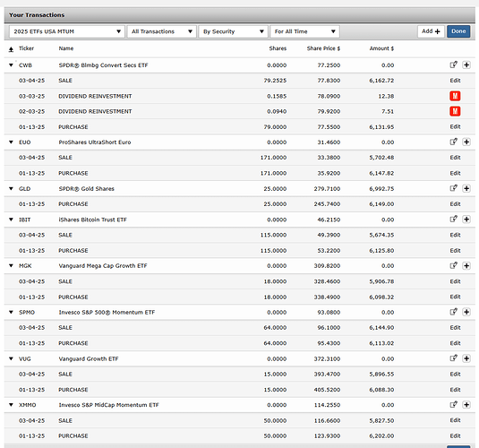Collapse the MGK transactions group
479x448 pixels.
(11, 266)
